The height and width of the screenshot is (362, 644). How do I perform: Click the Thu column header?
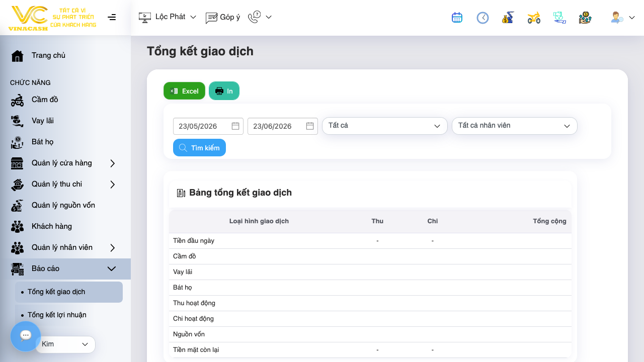377,221
